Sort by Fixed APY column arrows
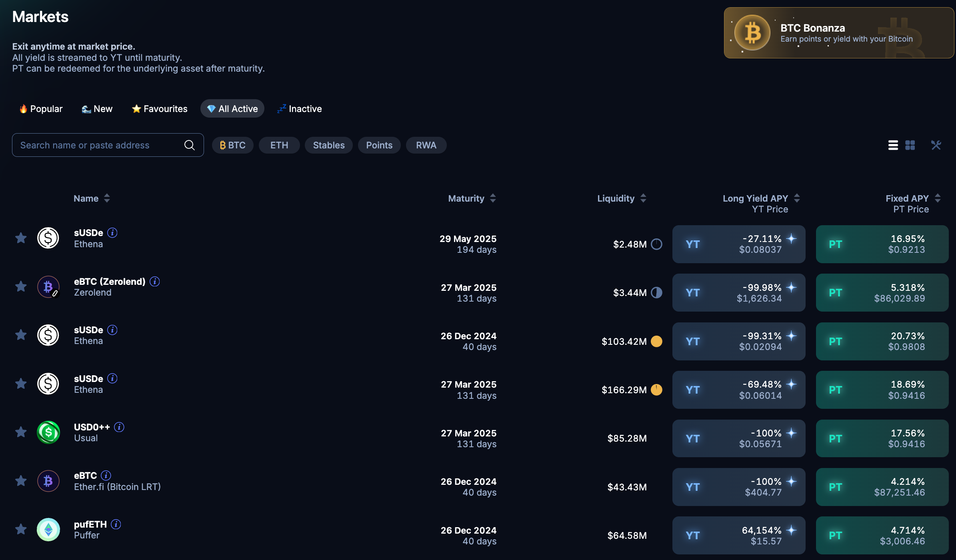The width and height of the screenshot is (956, 560). (938, 198)
